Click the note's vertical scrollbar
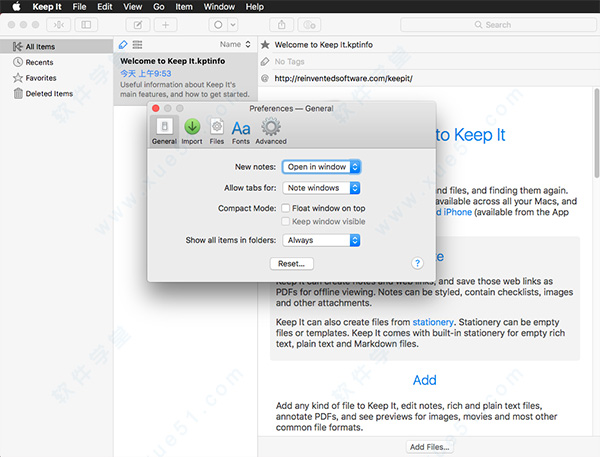The width and height of the screenshot is (600, 457). (x=596, y=133)
